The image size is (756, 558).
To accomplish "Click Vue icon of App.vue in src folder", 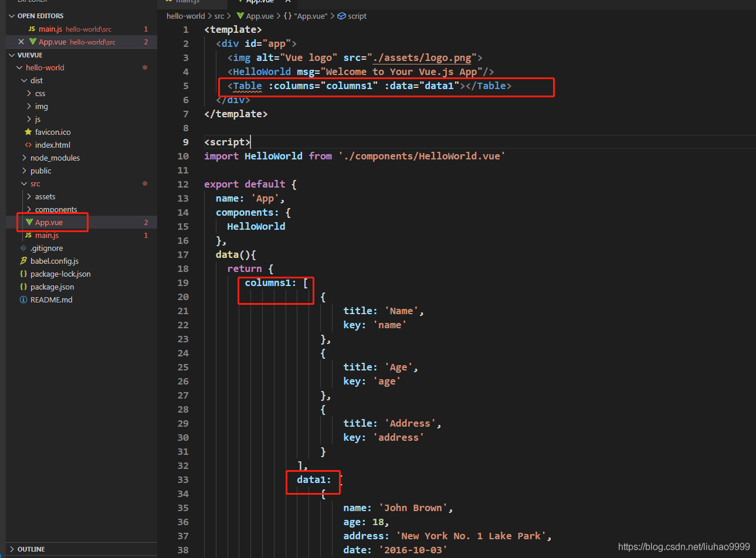I will (x=29, y=222).
